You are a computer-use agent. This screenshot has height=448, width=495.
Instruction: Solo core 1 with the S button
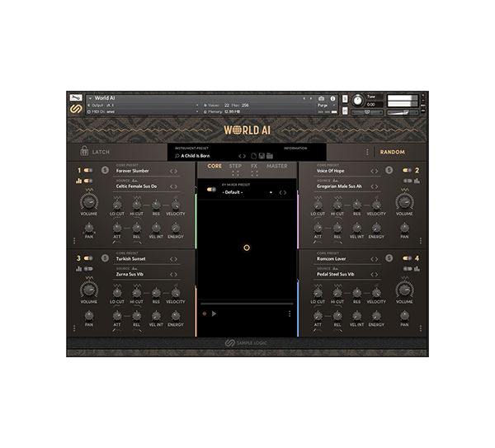(x=105, y=171)
